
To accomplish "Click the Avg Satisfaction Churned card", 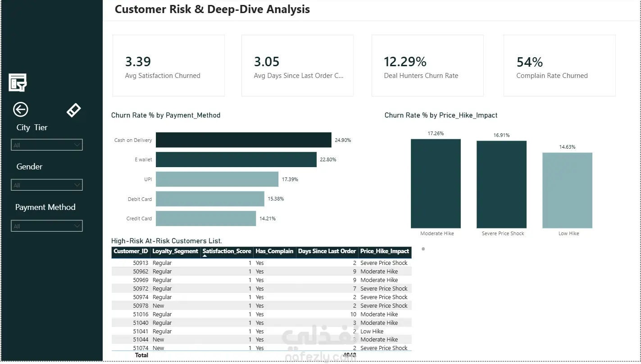I will (168, 66).
